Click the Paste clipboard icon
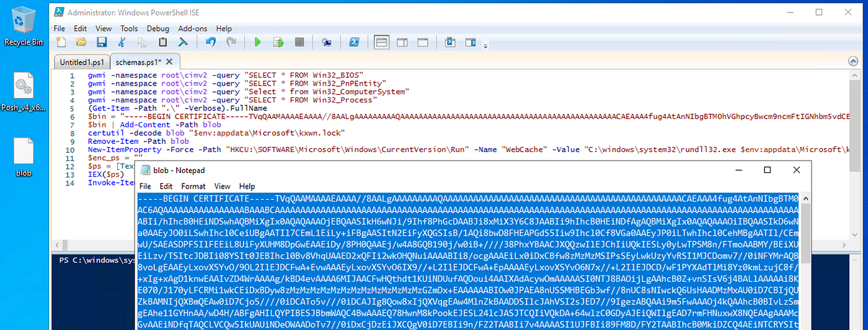Viewport: 868px width, 330px height. [x=163, y=42]
